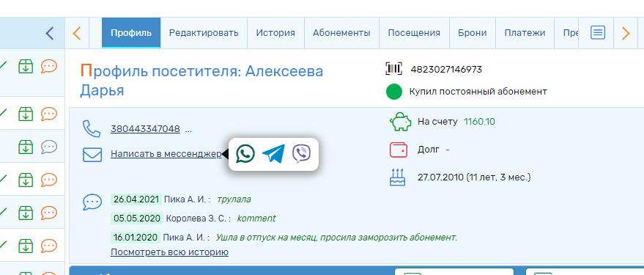Image resolution: width=644 pixels, height=275 pixels.
Task: Click comment date 16.01.2020
Action: click(136, 237)
